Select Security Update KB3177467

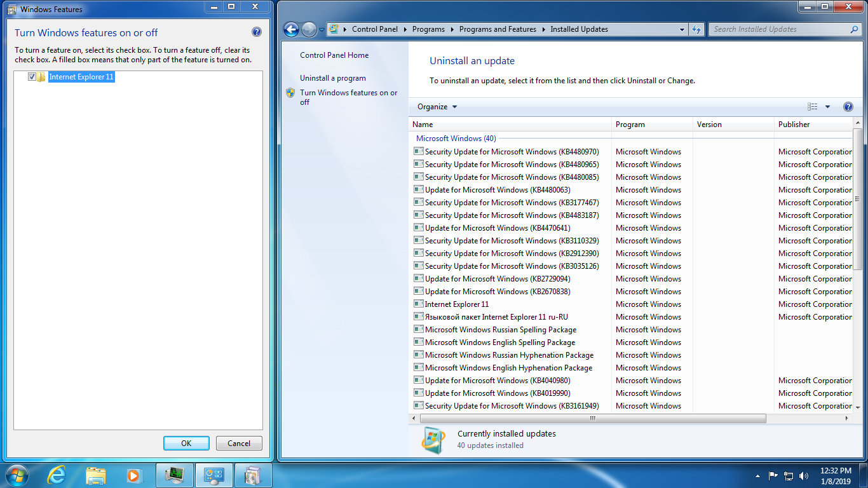512,203
